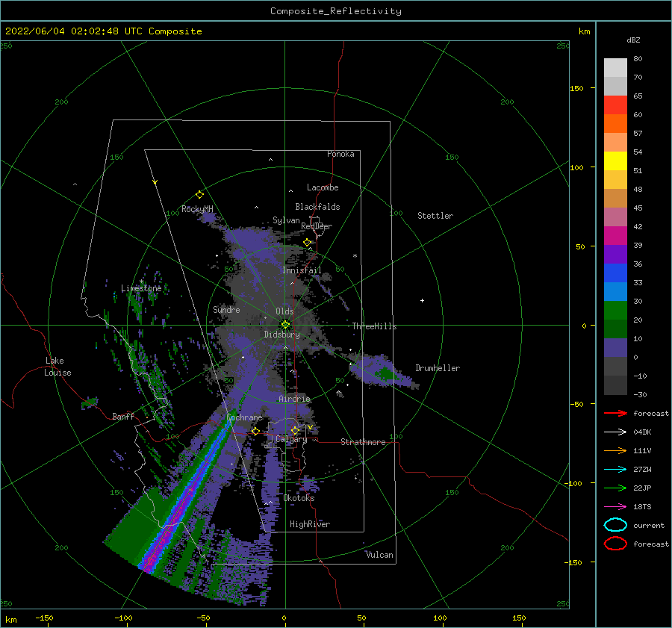Click the magenta 18TS arrow legend icon
This screenshot has width=672, height=628.
coord(615,507)
